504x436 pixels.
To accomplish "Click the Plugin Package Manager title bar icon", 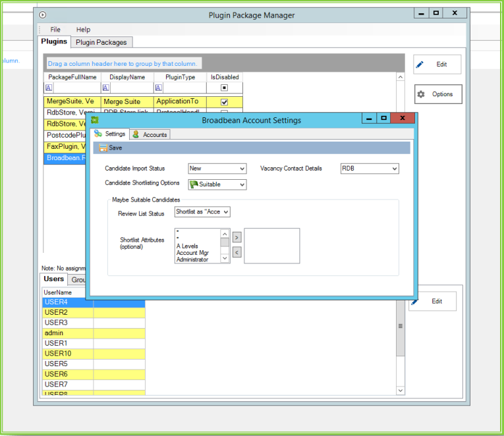I will click(42, 14).
